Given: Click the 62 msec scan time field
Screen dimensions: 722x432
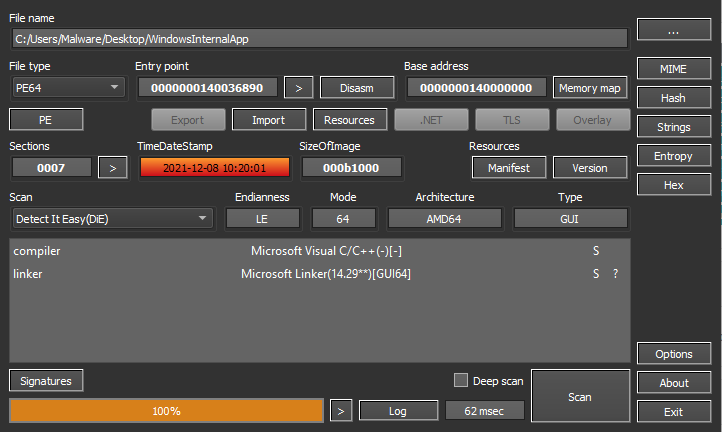Looking at the screenshot, I should (x=484, y=411).
